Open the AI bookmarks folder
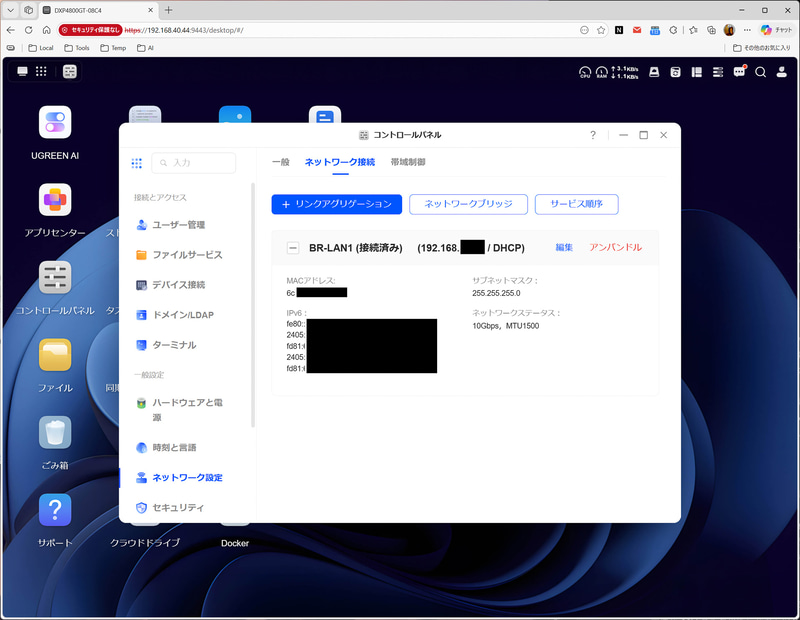800x620 pixels. coord(145,48)
